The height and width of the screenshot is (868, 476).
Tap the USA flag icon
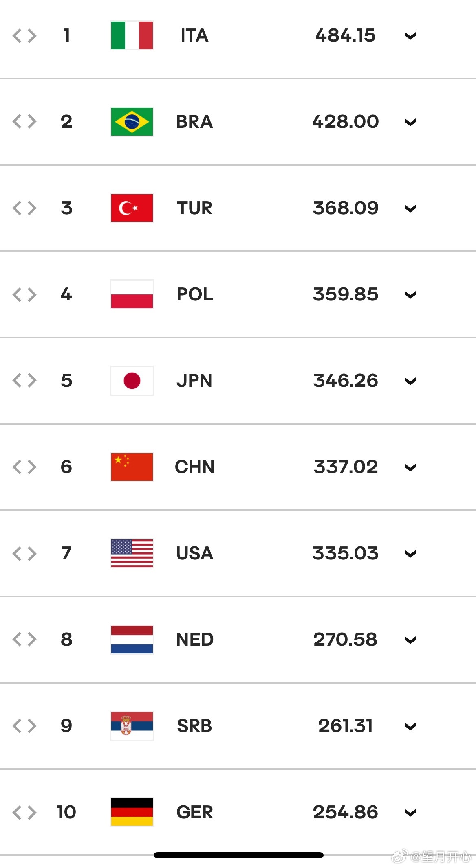132,553
